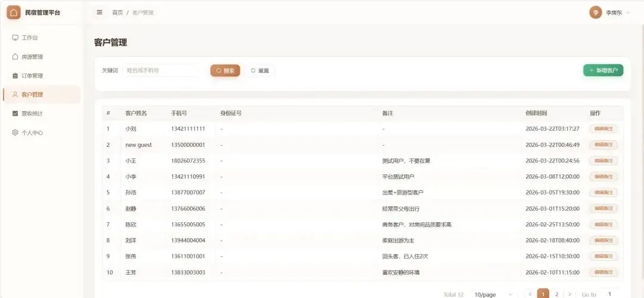644x298 pixels.
Task: Open the 房源管理 menu item
Action: tap(41, 57)
